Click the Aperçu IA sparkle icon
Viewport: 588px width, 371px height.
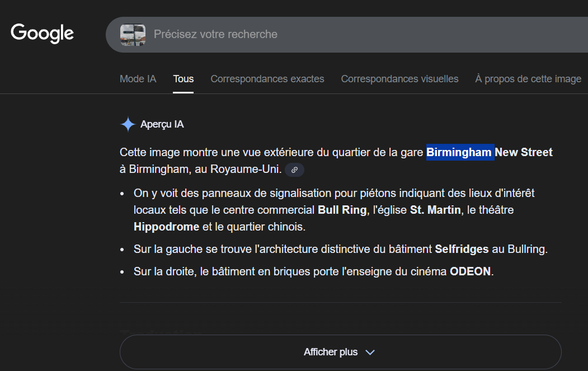(128, 124)
